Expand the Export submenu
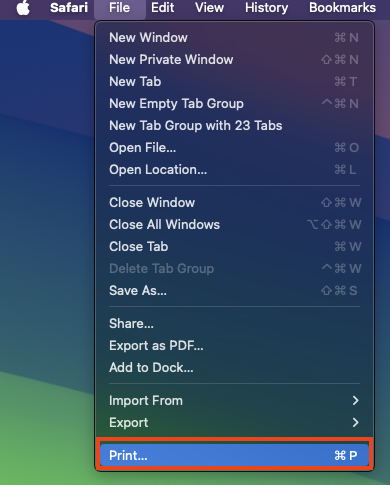This screenshot has height=485, width=390. (234, 423)
